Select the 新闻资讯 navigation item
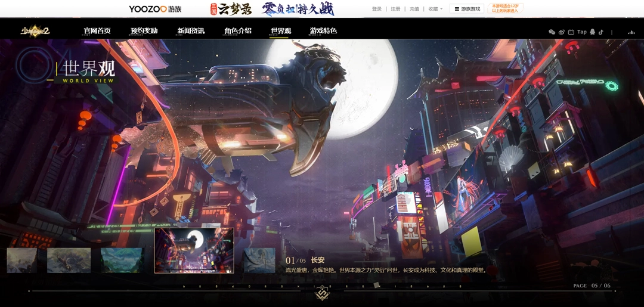The width and height of the screenshot is (644, 307). (x=191, y=31)
